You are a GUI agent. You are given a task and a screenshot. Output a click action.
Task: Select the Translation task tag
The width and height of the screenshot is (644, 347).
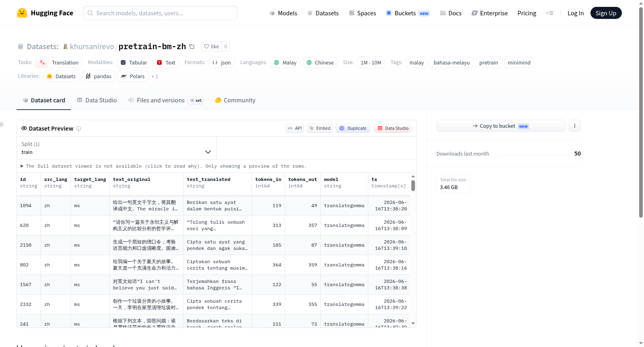click(59, 62)
